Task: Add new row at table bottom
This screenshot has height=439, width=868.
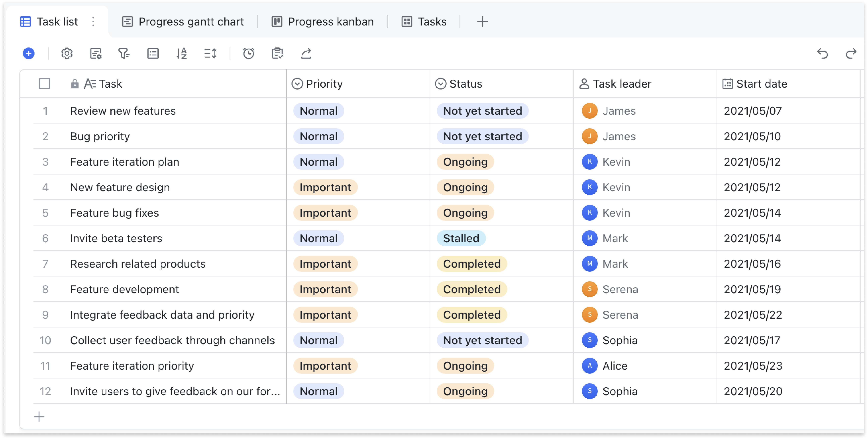Action: [x=39, y=417]
